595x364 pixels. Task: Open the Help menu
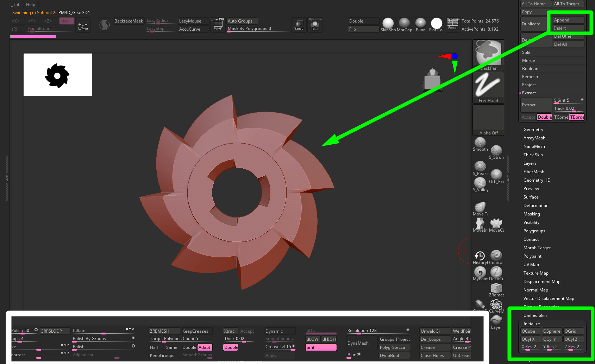31,5
